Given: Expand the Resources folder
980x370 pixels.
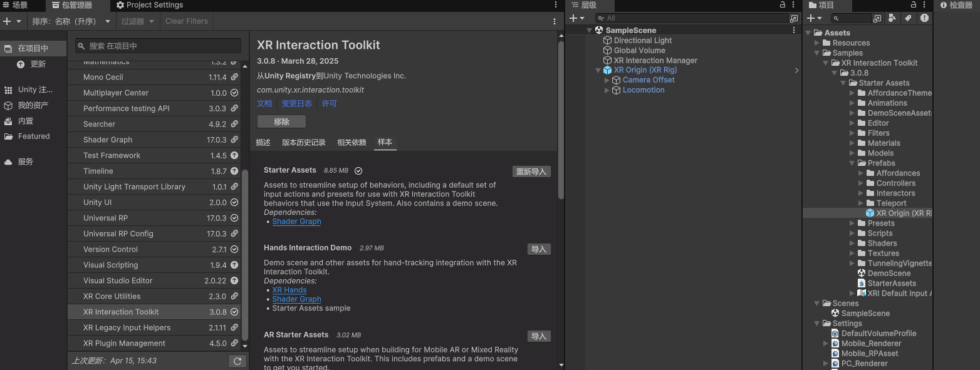Looking at the screenshot, I should [817, 43].
